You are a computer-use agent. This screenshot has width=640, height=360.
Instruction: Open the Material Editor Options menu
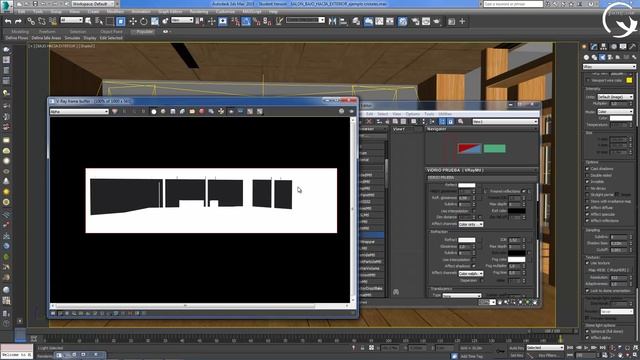pos(413,114)
